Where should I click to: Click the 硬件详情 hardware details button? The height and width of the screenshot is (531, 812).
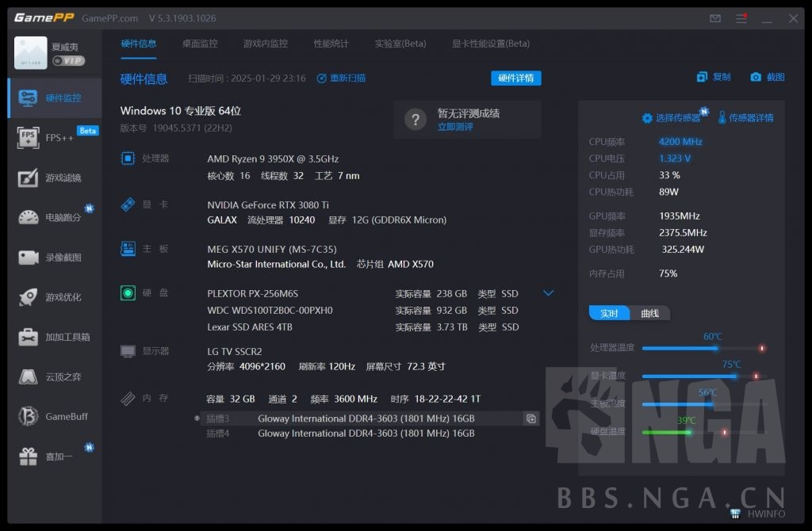(x=515, y=78)
